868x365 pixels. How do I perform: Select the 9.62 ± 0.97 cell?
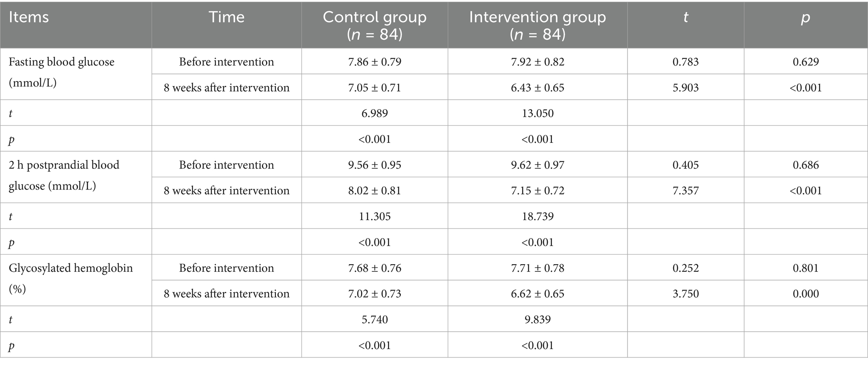[x=538, y=165]
